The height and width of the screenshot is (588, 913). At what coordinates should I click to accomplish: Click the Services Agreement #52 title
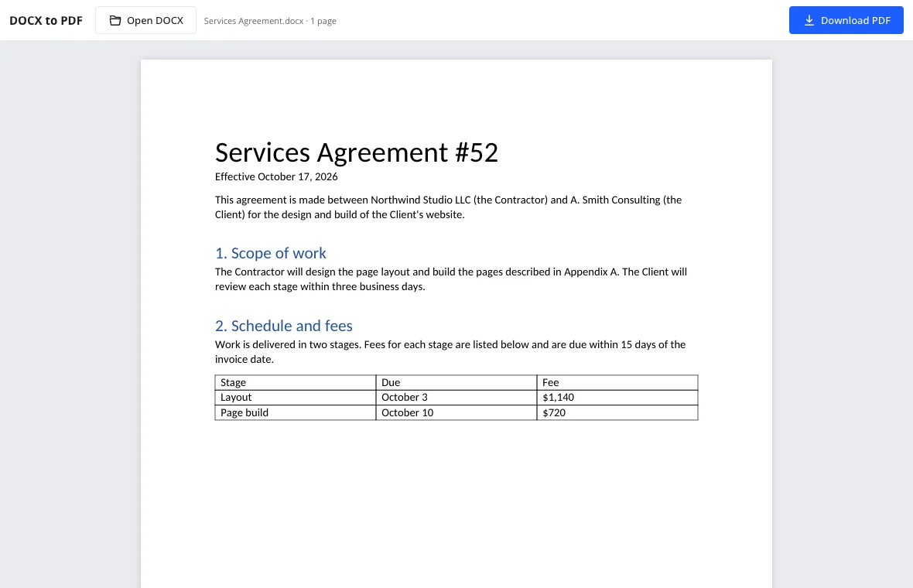point(357,152)
